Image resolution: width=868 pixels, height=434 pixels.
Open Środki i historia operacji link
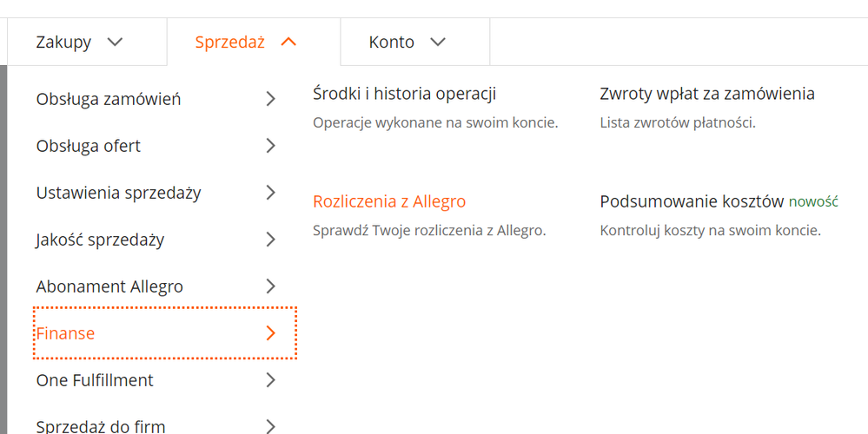coord(404,94)
